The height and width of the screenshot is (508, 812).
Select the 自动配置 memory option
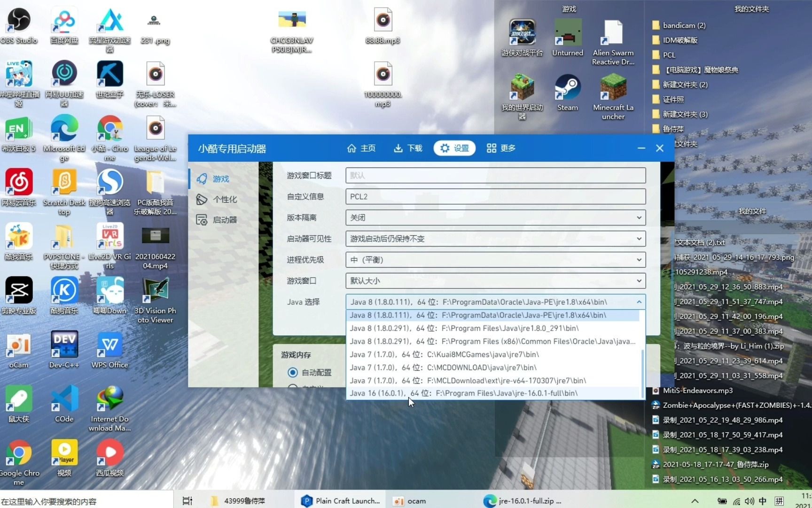click(293, 372)
